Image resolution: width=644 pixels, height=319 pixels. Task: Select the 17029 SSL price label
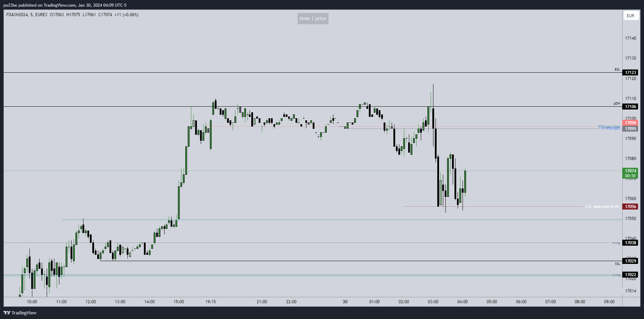pyautogui.click(x=630, y=261)
